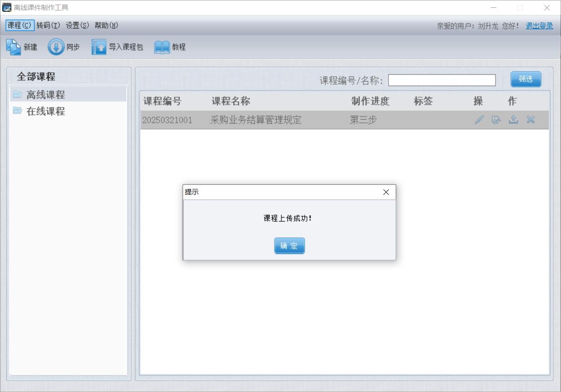Screen dimensions: 561x392
Task: Open the 教程 tutorial book icon
Action: 162,47
